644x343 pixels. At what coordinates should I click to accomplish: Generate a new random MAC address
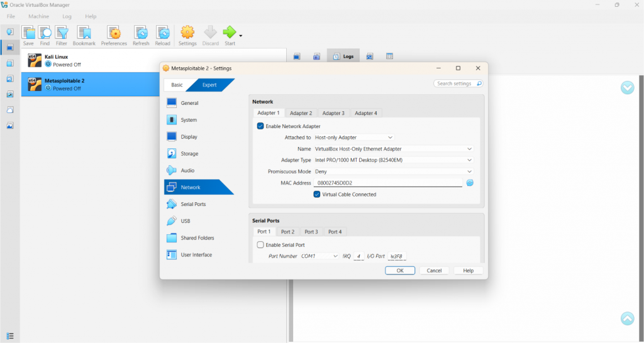click(470, 183)
